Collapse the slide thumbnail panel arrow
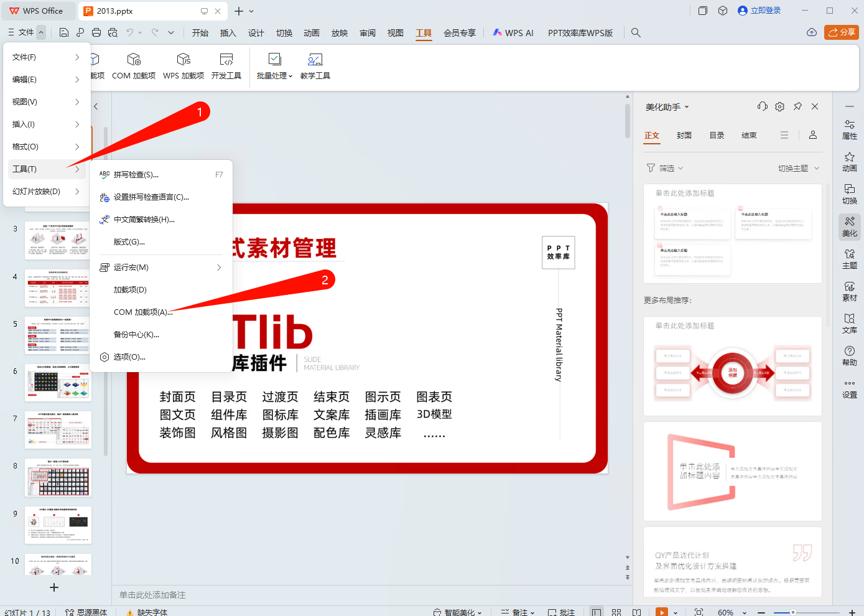The height and width of the screenshot is (616, 864). 96,106
